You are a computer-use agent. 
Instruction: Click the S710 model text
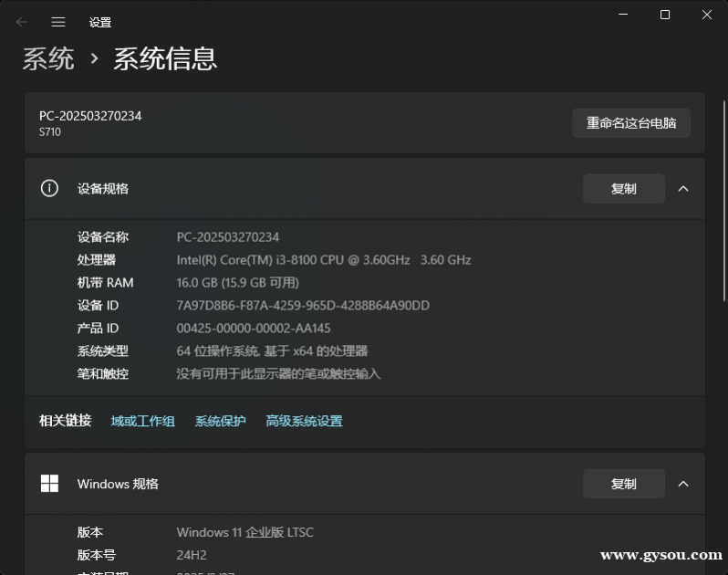(x=49, y=132)
